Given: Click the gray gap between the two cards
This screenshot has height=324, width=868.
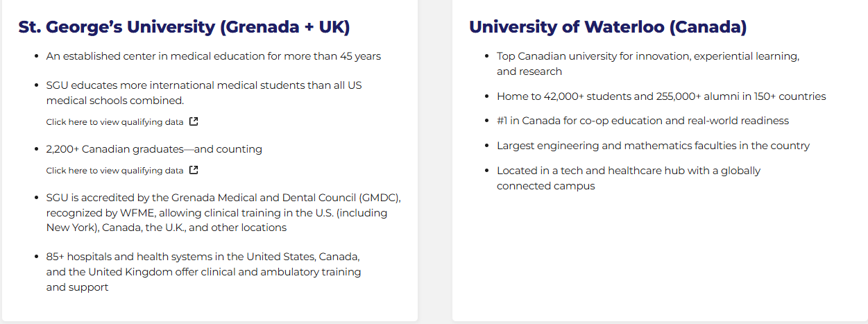Looking at the screenshot, I should [435, 160].
